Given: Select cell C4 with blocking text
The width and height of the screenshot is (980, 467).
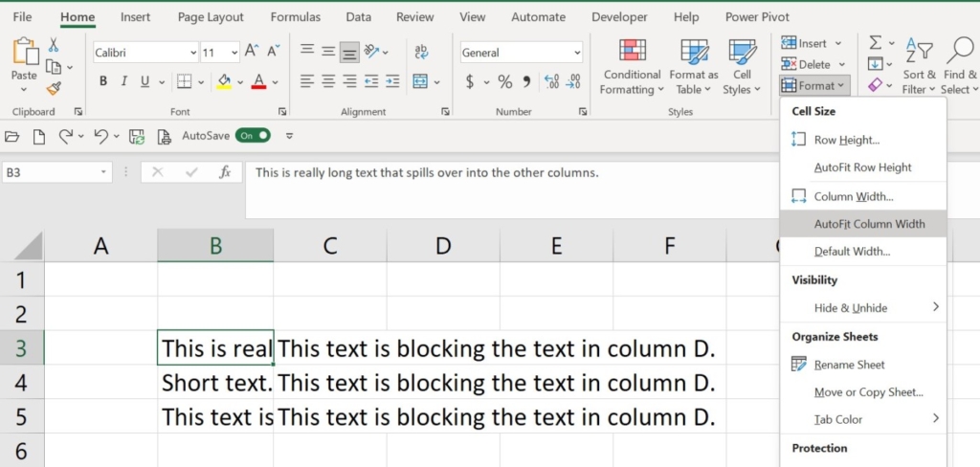Looking at the screenshot, I should (x=329, y=383).
